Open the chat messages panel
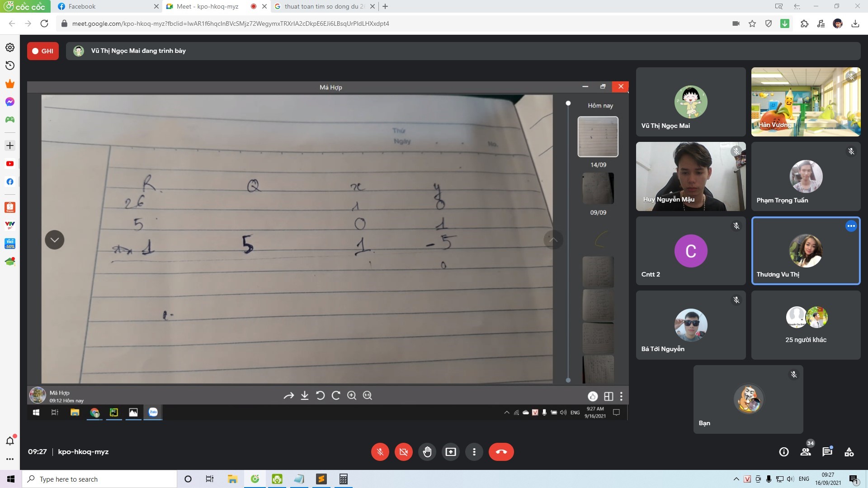This screenshot has height=488, width=868. tap(827, 452)
